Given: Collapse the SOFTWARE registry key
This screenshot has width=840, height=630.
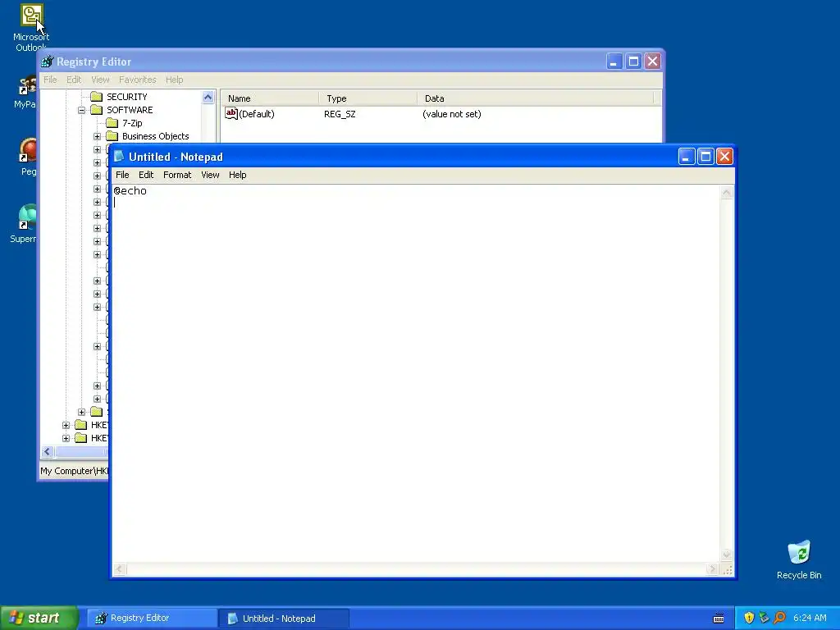Looking at the screenshot, I should pyautogui.click(x=81, y=111).
